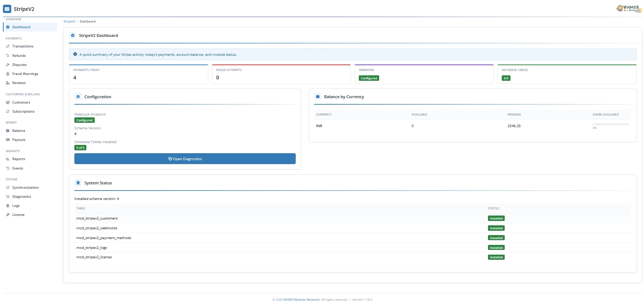The width and height of the screenshot is (644, 305).
Task: Click the Fraud Warnings icon
Action: tap(8, 74)
